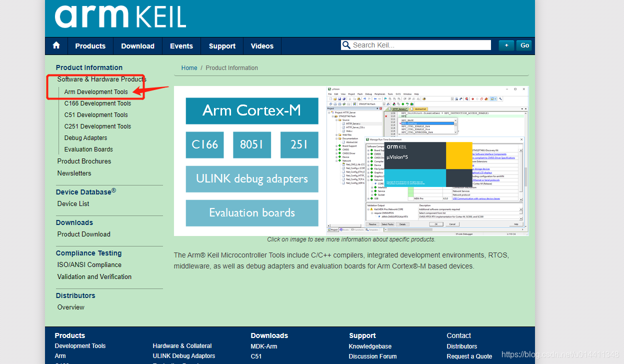Open footer Knowledgebase link
Screen dimensions: 624x364
(x=370, y=346)
